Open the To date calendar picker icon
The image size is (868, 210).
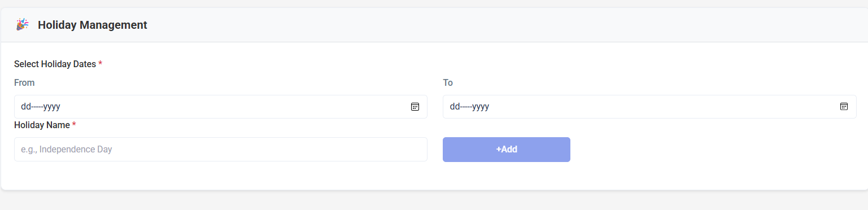[844, 107]
